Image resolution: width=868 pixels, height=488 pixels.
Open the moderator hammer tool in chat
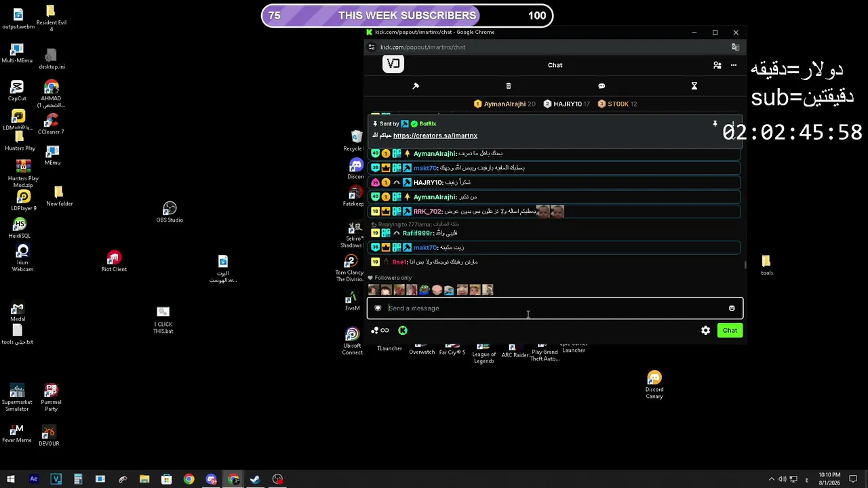pos(416,86)
